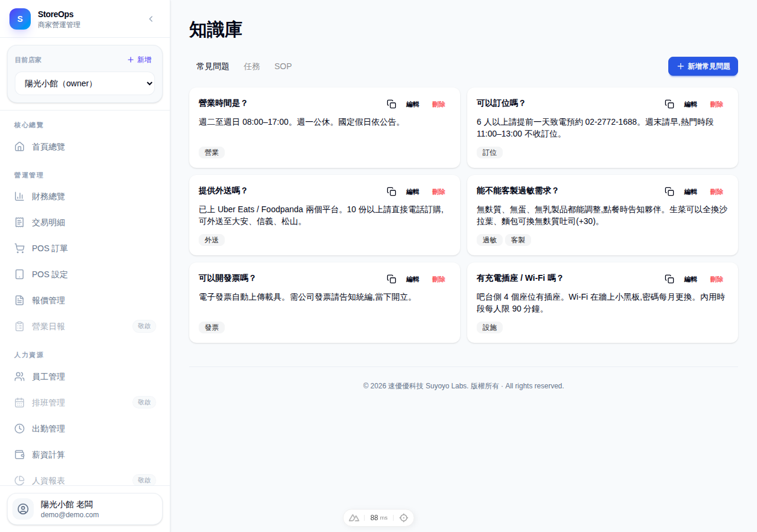Click the 外送 tag
The height and width of the screenshot is (532, 757).
[x=212, y=240]
